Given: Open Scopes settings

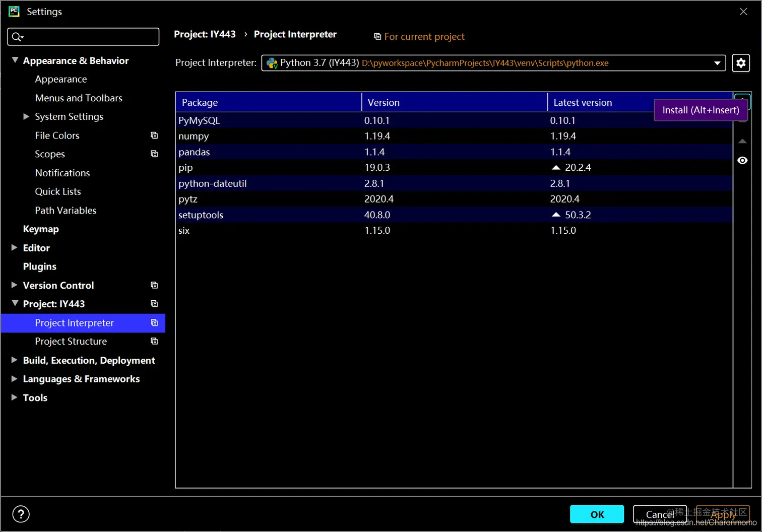Looking at the screenshot, I should click(x=50, y=154).
